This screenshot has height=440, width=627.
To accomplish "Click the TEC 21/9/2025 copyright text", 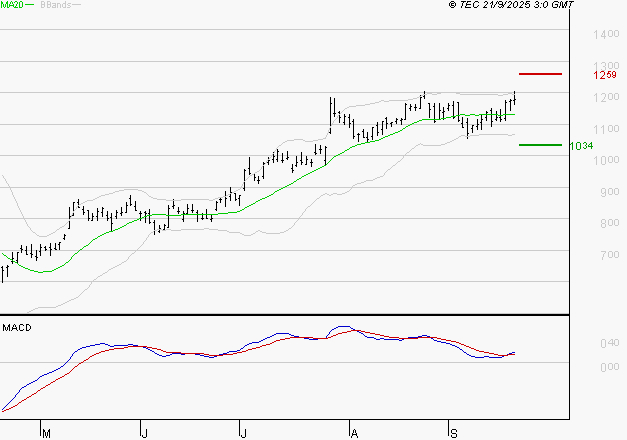I will [511, 5].
